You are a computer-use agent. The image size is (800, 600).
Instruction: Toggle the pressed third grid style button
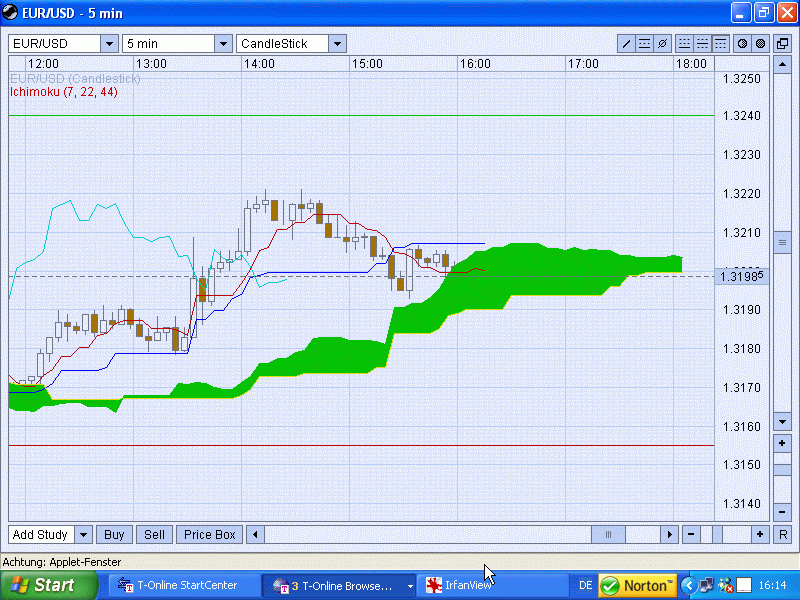pos(720,44)
